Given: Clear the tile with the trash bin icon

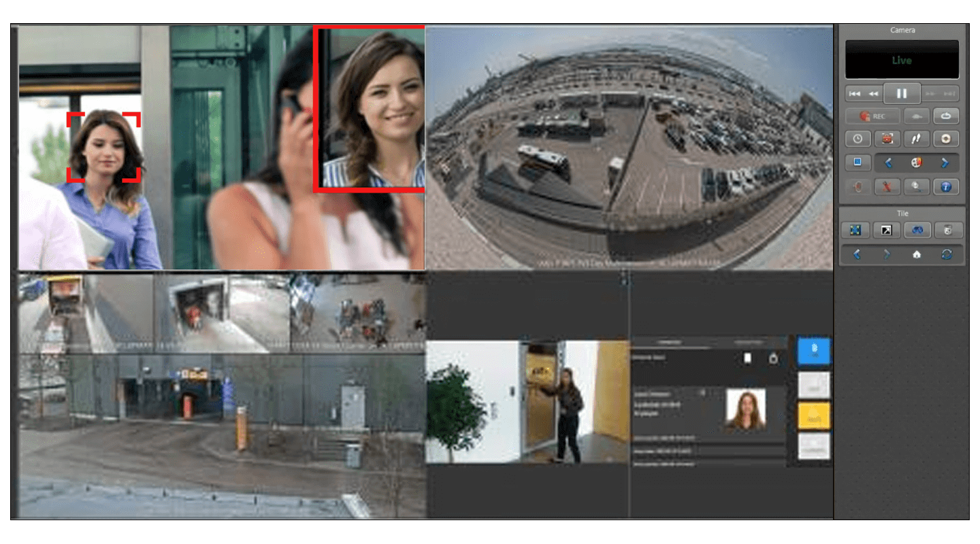Looking at the screenshot, I should [x=948, y=231].
